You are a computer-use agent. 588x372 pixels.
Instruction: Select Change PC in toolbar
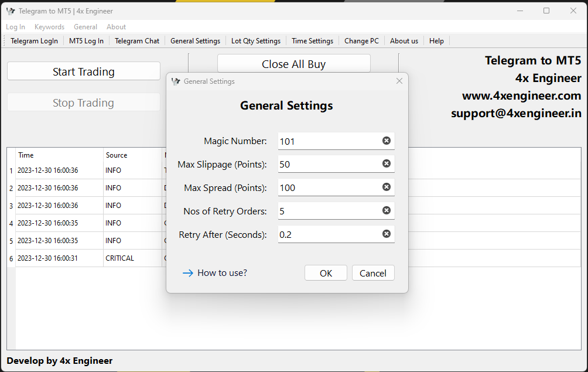pyautogui.click(x=361, y=41)
